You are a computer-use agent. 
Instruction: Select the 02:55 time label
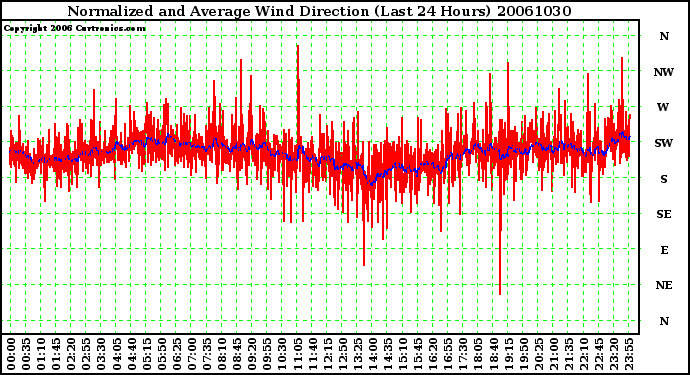86,354
